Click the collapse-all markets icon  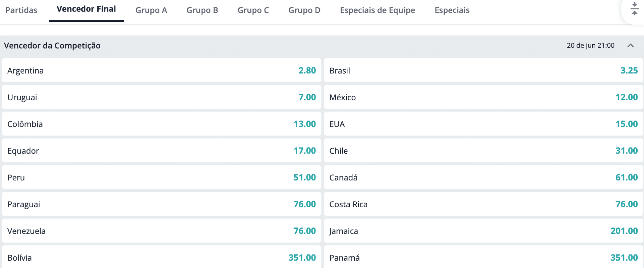point(634,9)
